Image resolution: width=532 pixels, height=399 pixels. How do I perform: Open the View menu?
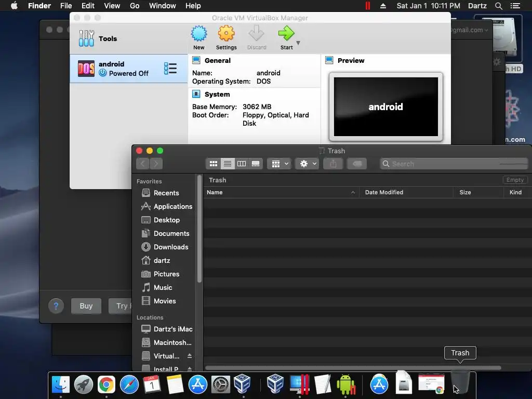112,6
